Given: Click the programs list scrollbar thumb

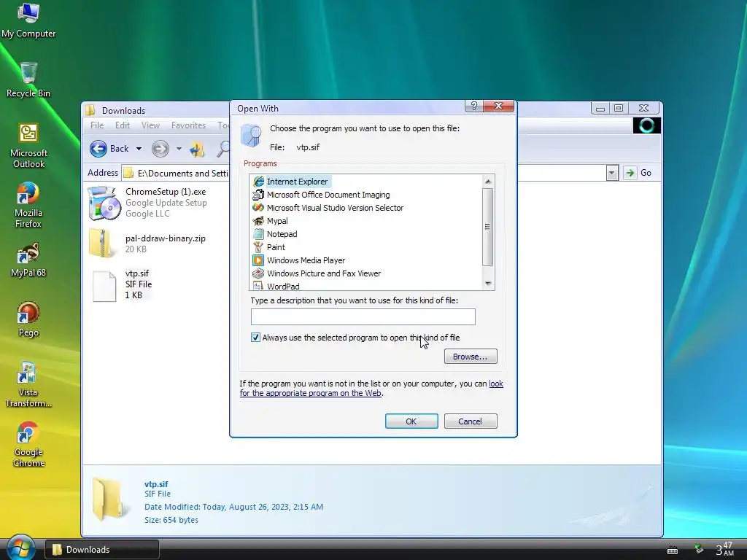Looking at the screenshot, I should coord(487,227).
